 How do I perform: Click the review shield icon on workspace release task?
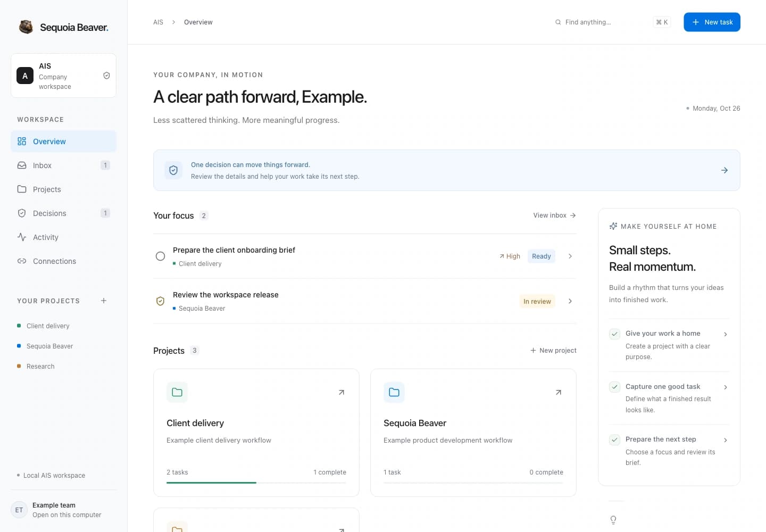click(x=160, y=301)
